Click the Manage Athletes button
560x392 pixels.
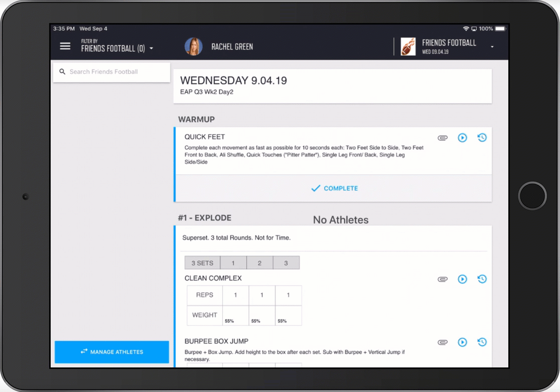point(112,352)
